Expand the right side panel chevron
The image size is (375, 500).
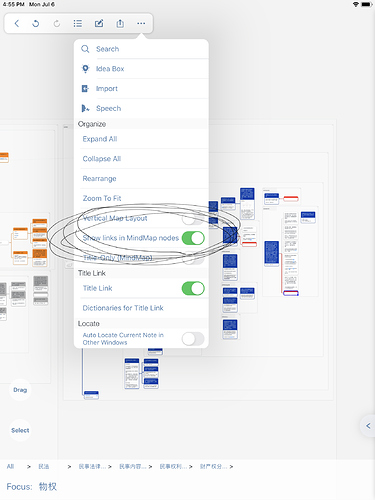[x=368, y=426]
